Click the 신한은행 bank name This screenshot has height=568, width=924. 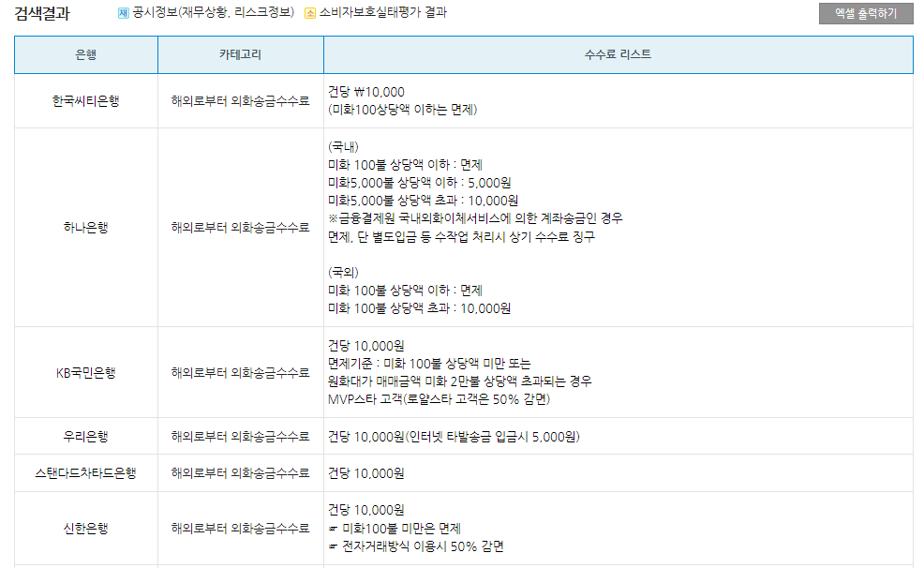tap(86, 529)
